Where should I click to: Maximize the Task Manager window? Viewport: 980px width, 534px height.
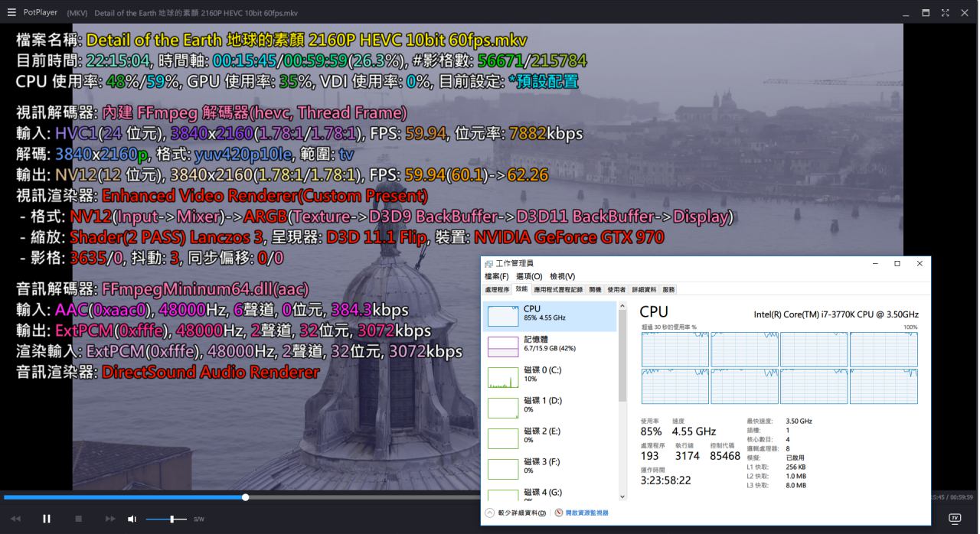[897, 263]
